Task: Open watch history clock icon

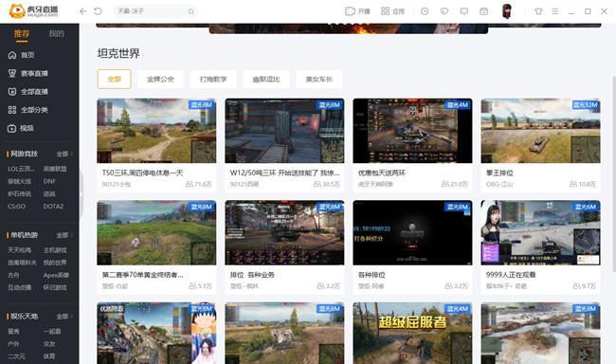Action: click(425, 11)
